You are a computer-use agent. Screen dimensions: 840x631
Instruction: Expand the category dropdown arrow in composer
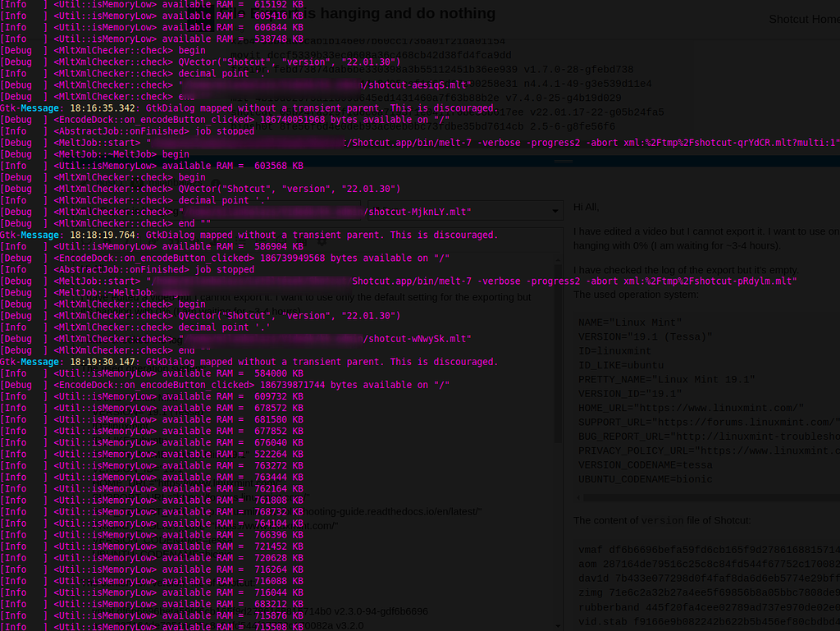pos(555,211)
